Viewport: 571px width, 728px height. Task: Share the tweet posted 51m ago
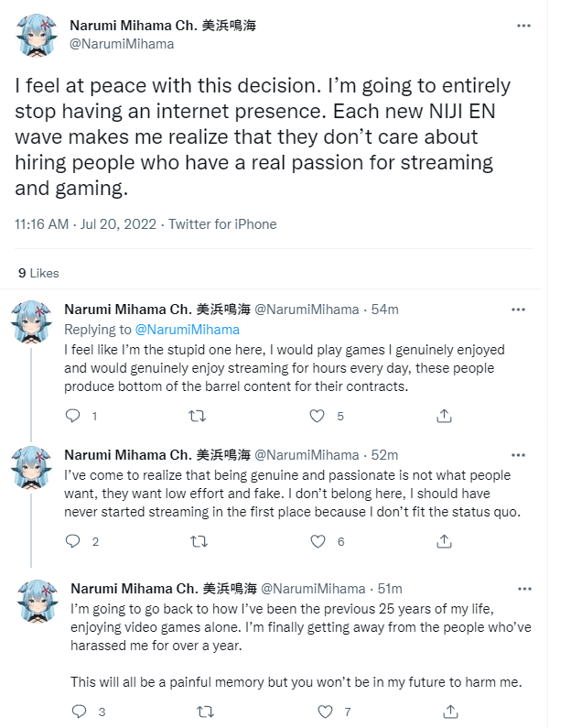(x=449, y=712)
